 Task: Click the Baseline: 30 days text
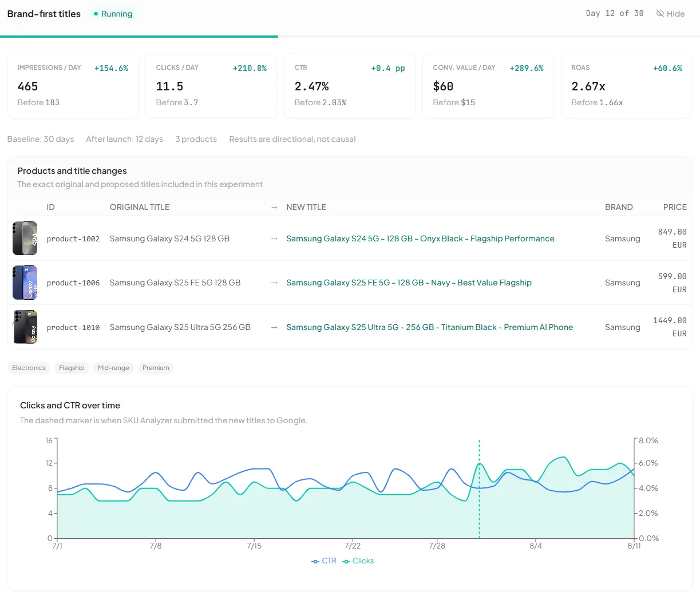[x=41, y=139]
